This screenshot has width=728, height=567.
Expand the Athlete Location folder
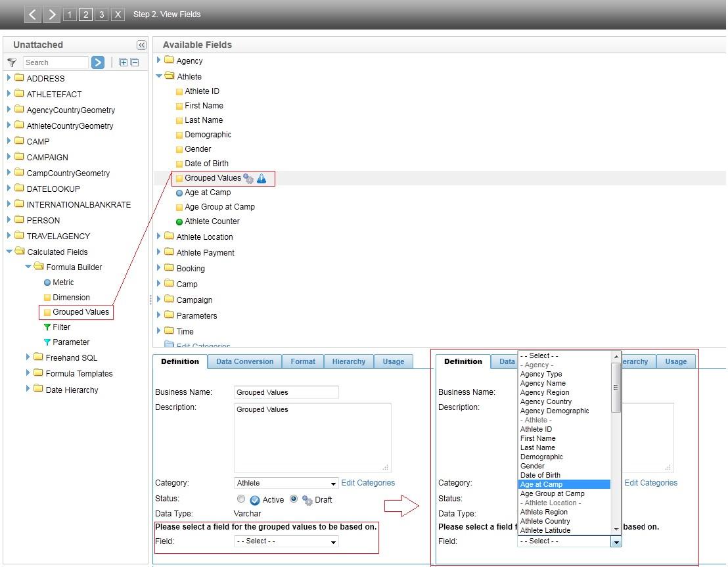[x=159, y=237]
